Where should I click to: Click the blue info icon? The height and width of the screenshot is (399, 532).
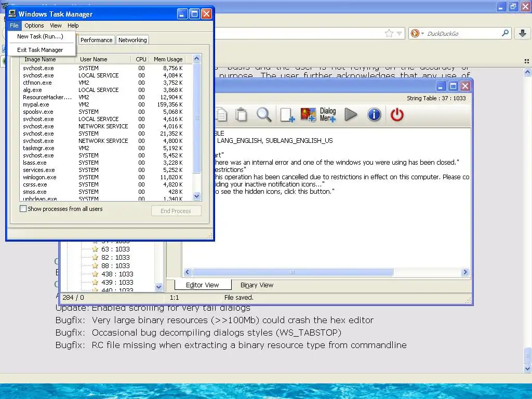pyautogui.click(x=374, y=114)
